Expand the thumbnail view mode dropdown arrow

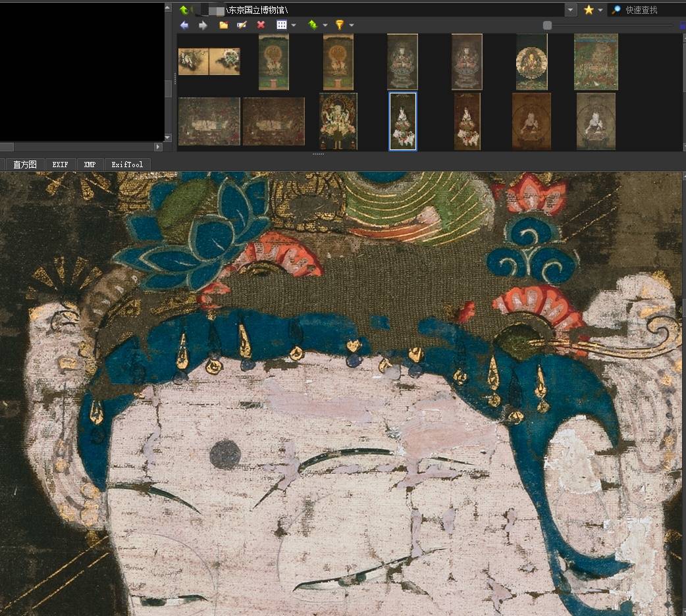[x=294, y=25]
